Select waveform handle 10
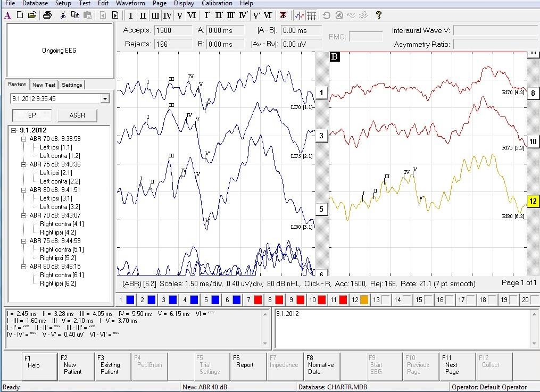 point(533,141)
